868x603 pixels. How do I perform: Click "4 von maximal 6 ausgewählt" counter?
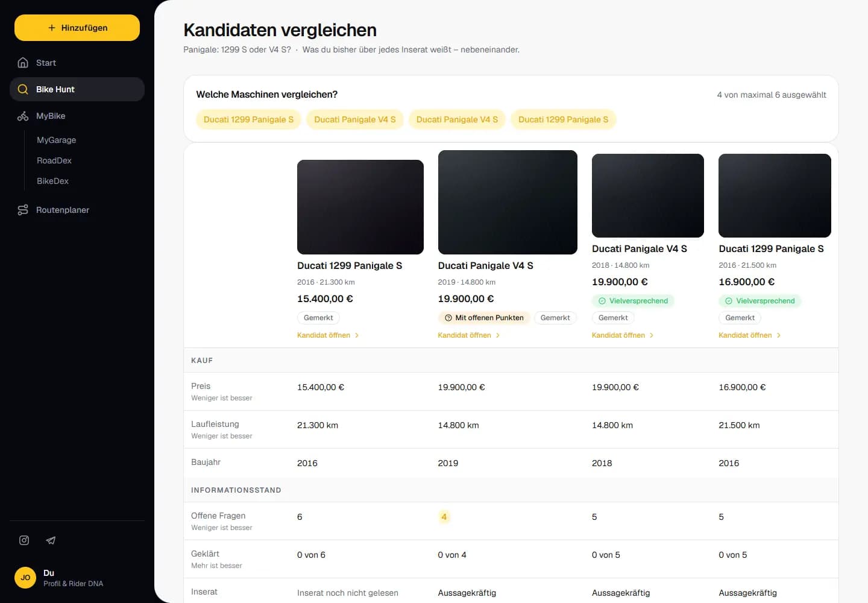tap(772, 95)
